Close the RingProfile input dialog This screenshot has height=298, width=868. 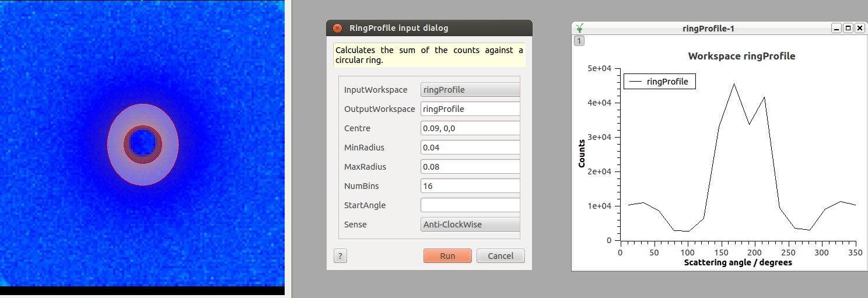337,28
